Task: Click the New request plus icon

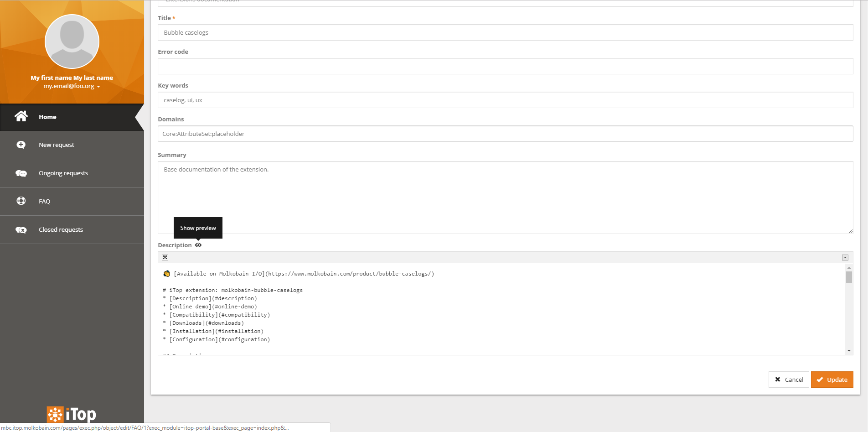Action: 21,145
